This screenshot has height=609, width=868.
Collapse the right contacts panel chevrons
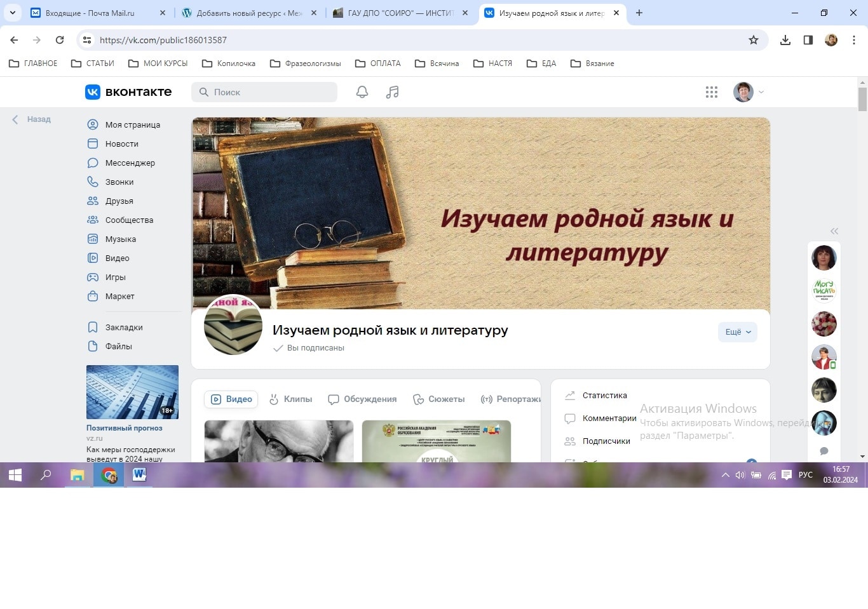click(x=834, y=231)
